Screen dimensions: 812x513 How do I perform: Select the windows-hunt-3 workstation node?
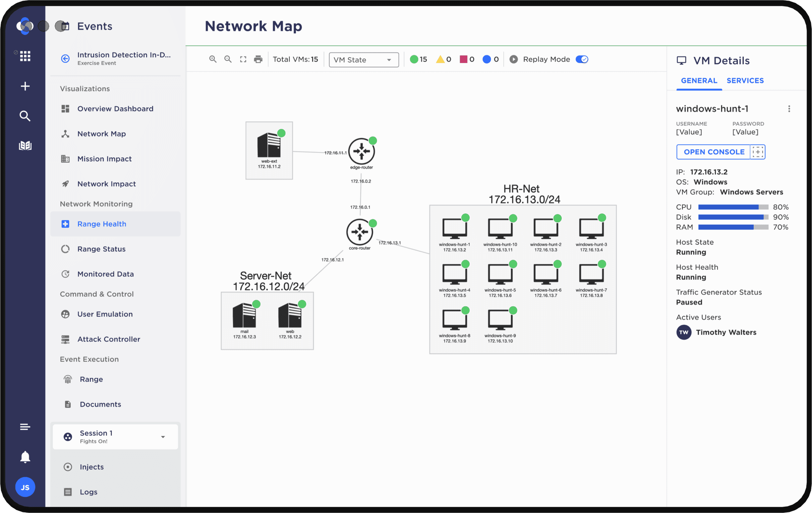pyautogui.click(x=591, y=229)
